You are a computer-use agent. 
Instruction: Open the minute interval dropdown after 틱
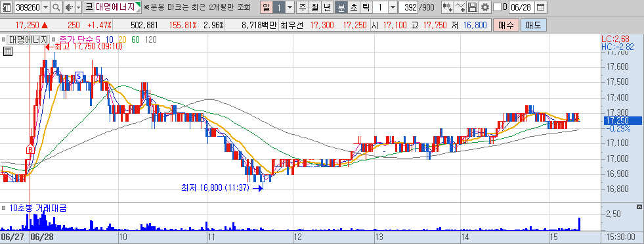(393, 7)
